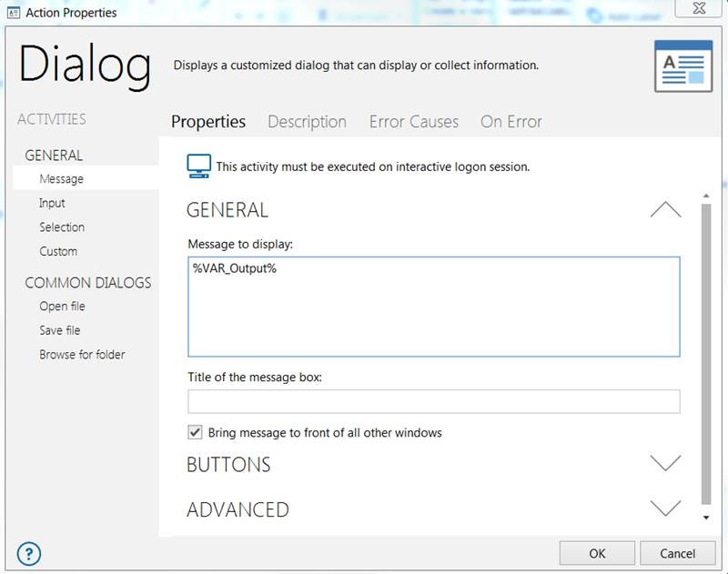The image size is (728, 574).
Task: Click the scrollbar down arrow
Action: pyautogui.click(x=706, y=518)
